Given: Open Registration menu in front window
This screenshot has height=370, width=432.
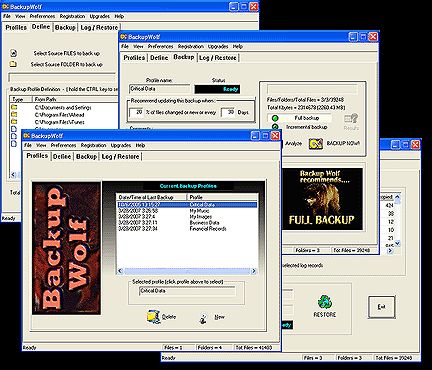Looking at the screenshot, I should pyautogui.click(x=93, y=145).
